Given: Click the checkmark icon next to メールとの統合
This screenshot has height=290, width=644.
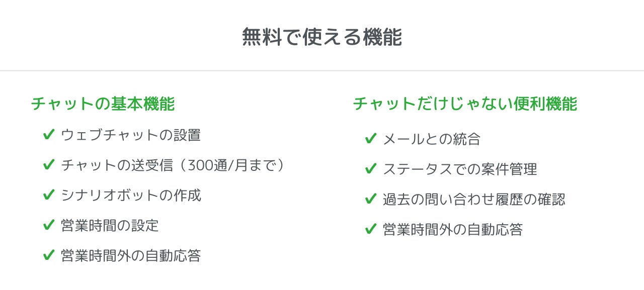Looking at the screenshot, I should pyautogui.click(x=371, y=139).
